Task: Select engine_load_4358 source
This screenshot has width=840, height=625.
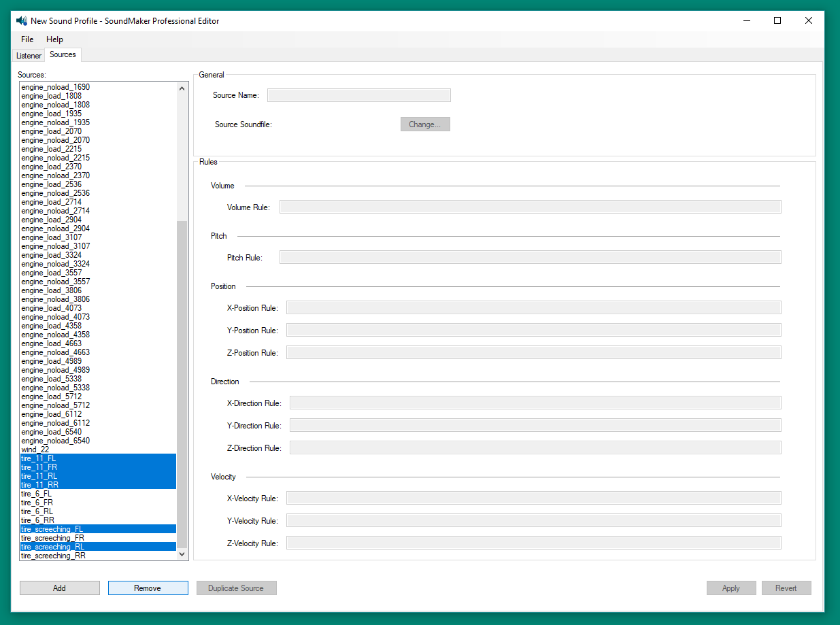Action: point(98,326)
